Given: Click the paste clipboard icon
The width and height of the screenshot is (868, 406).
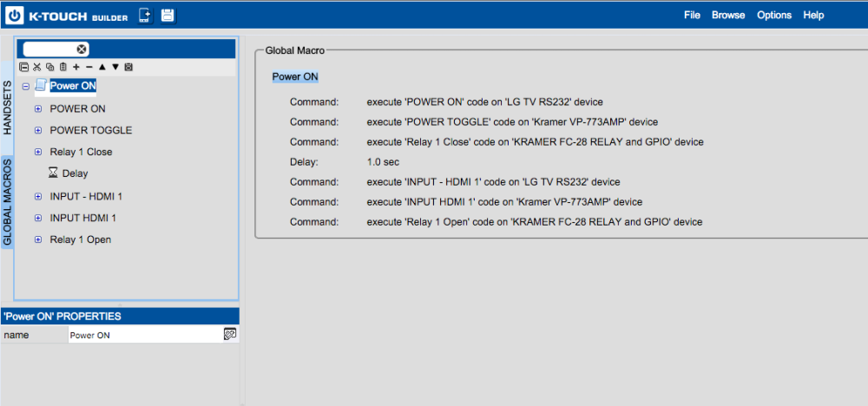Looking at the screenshot, I should click(63, 67).
